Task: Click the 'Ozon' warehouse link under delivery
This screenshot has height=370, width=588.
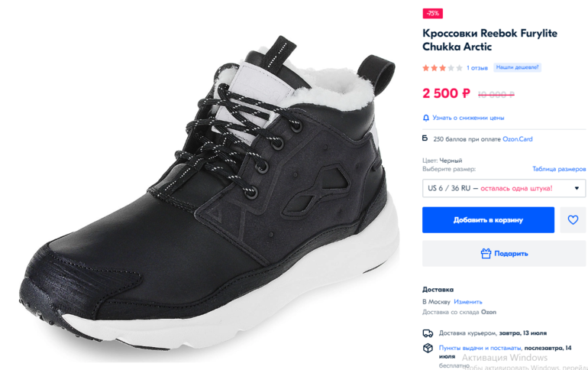Action: 489,312
